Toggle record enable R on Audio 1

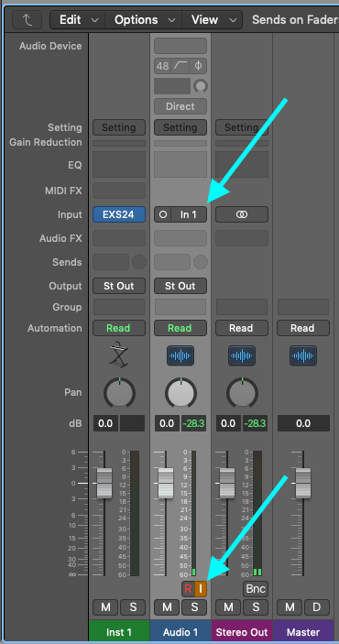click(x=188, y=588)
